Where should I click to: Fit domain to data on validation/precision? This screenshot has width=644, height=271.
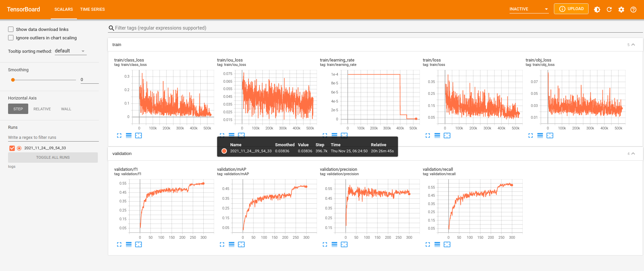coord(344,244)
